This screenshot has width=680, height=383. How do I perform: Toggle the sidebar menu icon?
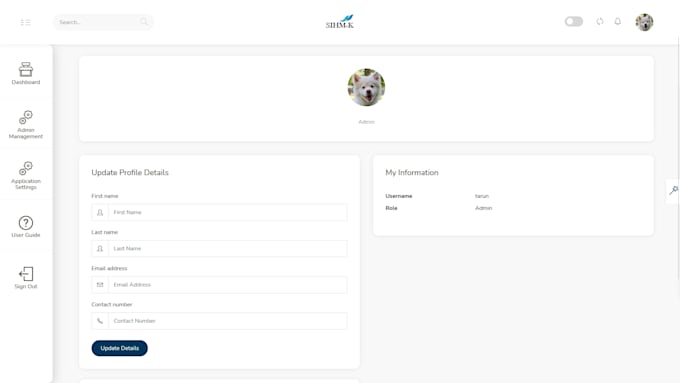pyautogui.click(x=26, y=22)
